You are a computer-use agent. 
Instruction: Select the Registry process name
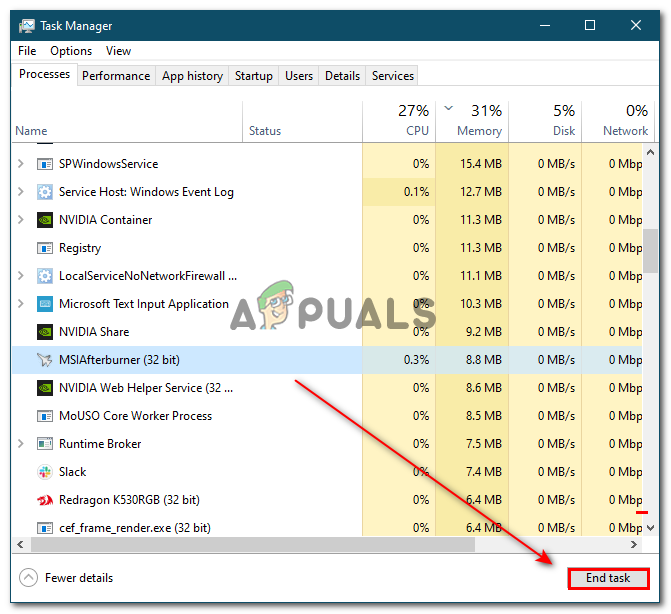(x=80, y=248)
